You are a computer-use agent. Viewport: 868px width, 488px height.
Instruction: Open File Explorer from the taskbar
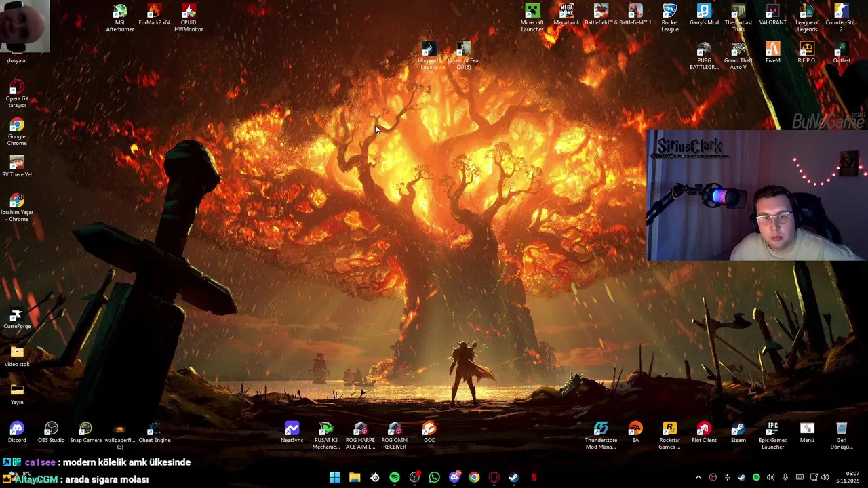(355, 478)
